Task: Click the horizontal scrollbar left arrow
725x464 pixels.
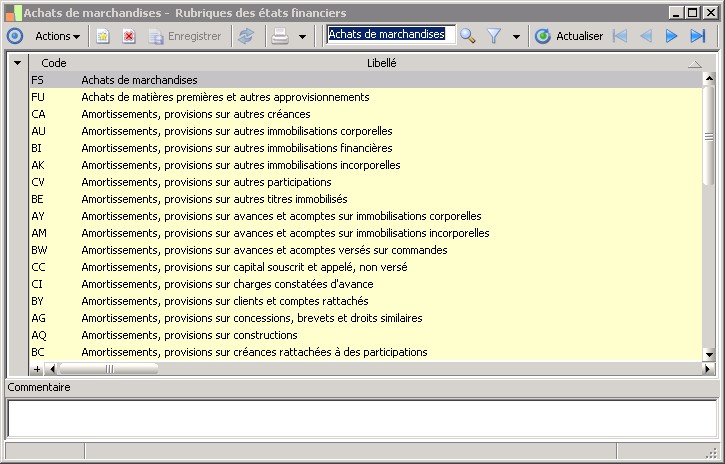Action: pos(52,369)
